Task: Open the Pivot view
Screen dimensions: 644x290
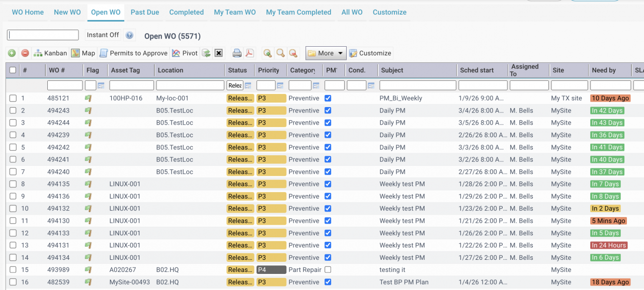Action: [x=185, y=53]
